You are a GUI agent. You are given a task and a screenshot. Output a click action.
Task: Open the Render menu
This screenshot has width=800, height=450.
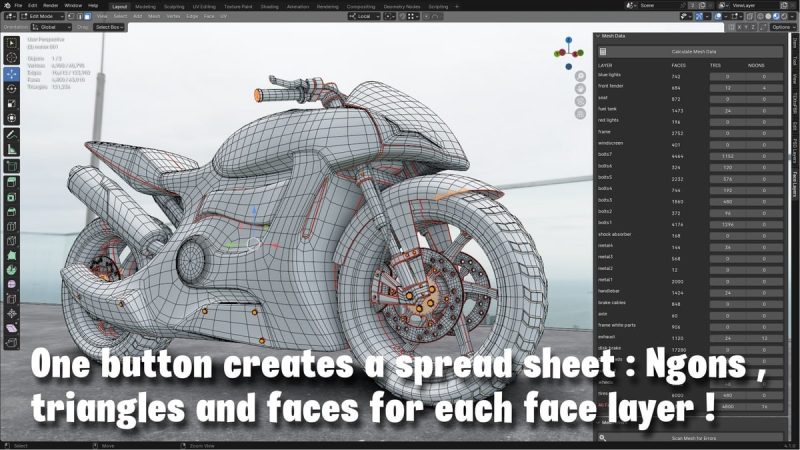pyautogui.click(x=52, y=5)
